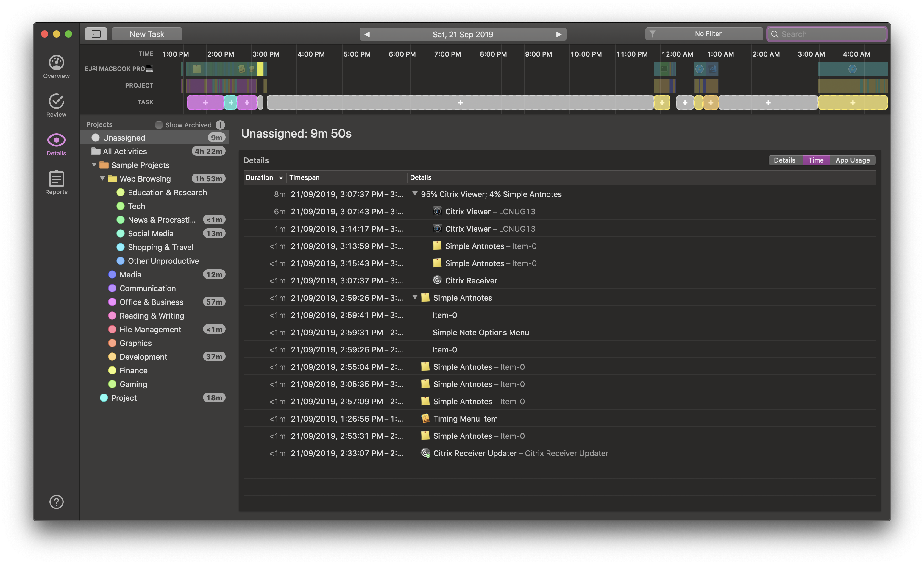Image resolution: width=924 pixels, height=565 pixels.
Task: Toggle the sidebar panel button
Action: [96, 34]
